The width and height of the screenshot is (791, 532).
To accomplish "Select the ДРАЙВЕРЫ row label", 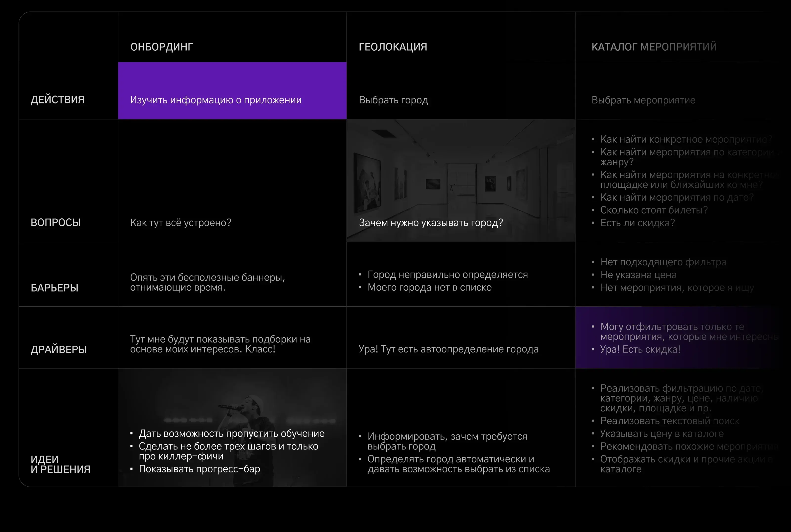I will (59, 349).
